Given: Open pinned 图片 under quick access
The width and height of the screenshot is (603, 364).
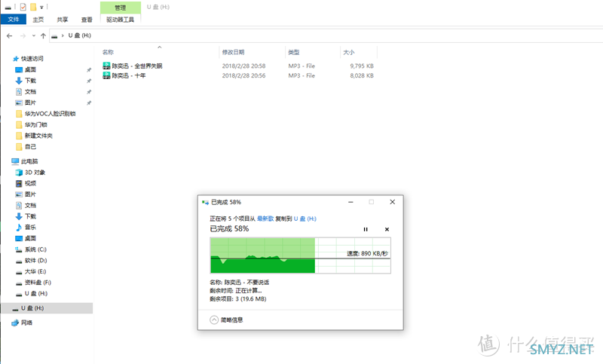Looking at the screenshot, I should [30, 102].
